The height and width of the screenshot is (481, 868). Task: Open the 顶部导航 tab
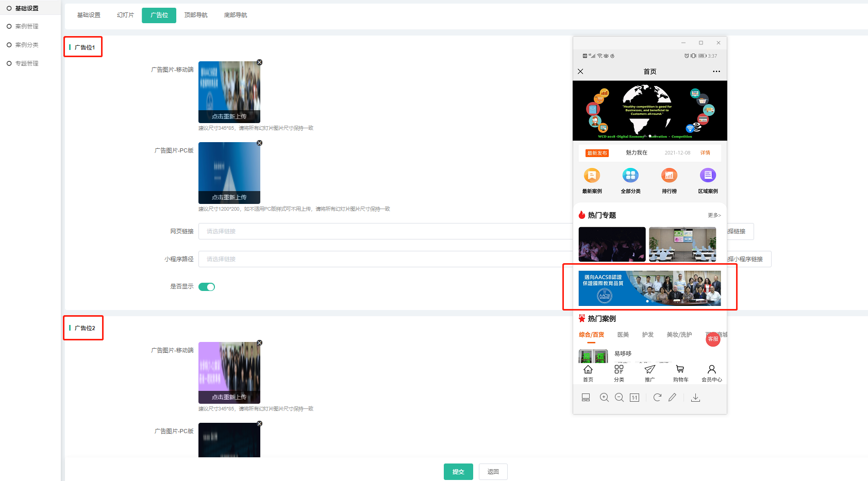point(196,15)
